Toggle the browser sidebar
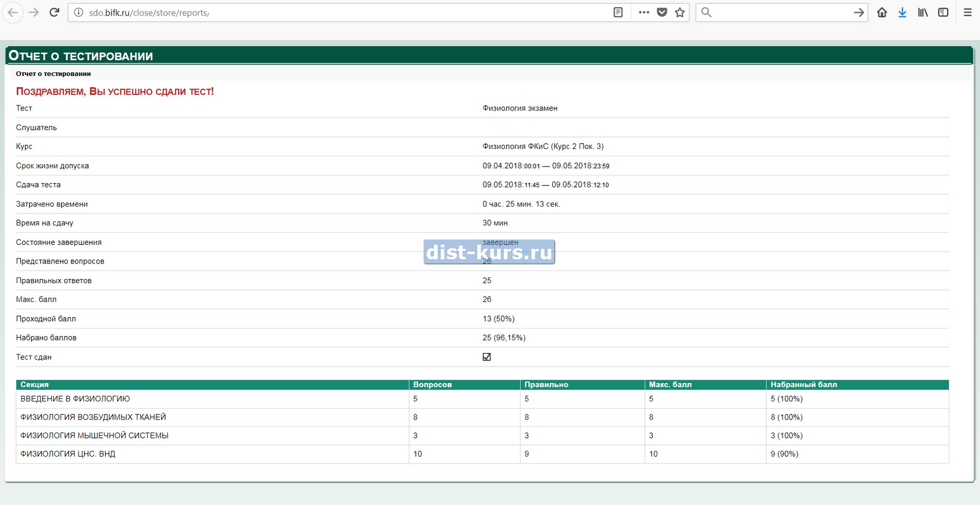The width and height of the screenshot is (980, 505). pyautogui.click(x=943, y=12)
